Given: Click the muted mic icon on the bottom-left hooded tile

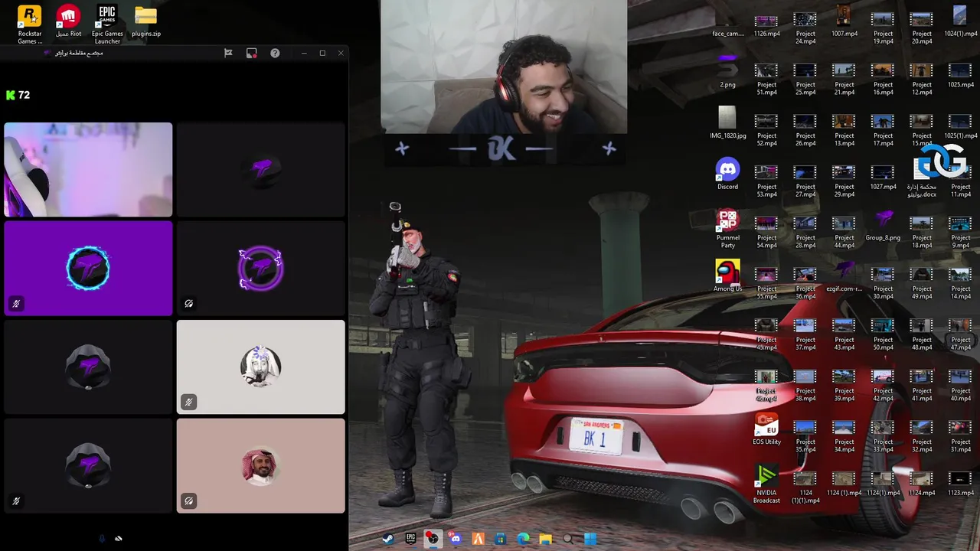Looking at the screenshot, I should click(x=16, y=501).
